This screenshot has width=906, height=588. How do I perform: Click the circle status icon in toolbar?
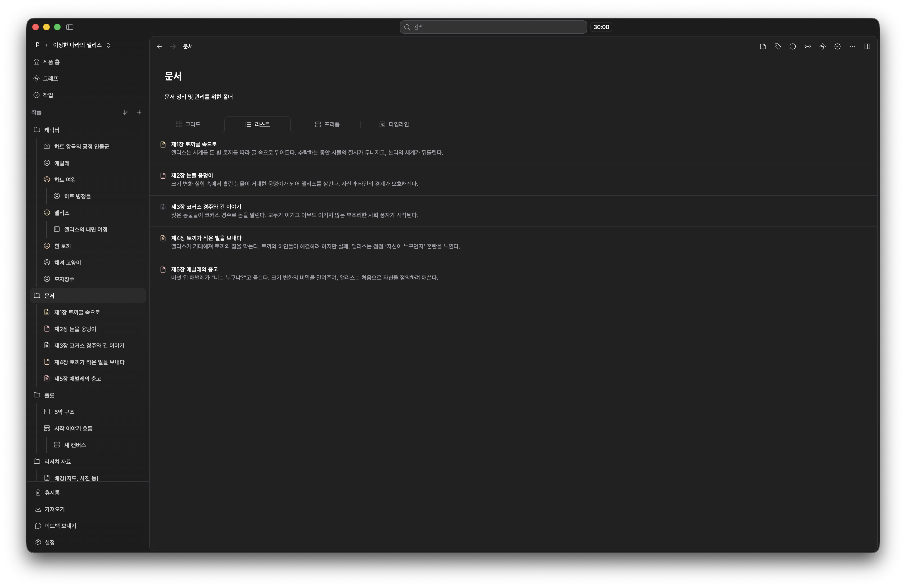tap(793, 46)
